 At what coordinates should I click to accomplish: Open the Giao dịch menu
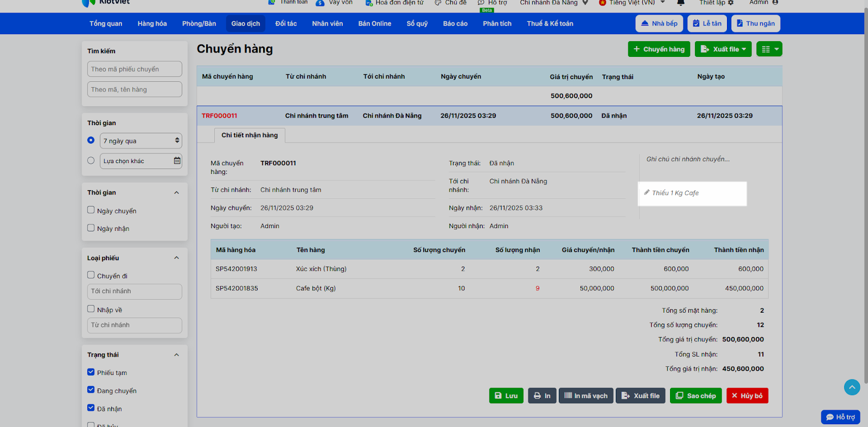(246, 24)
